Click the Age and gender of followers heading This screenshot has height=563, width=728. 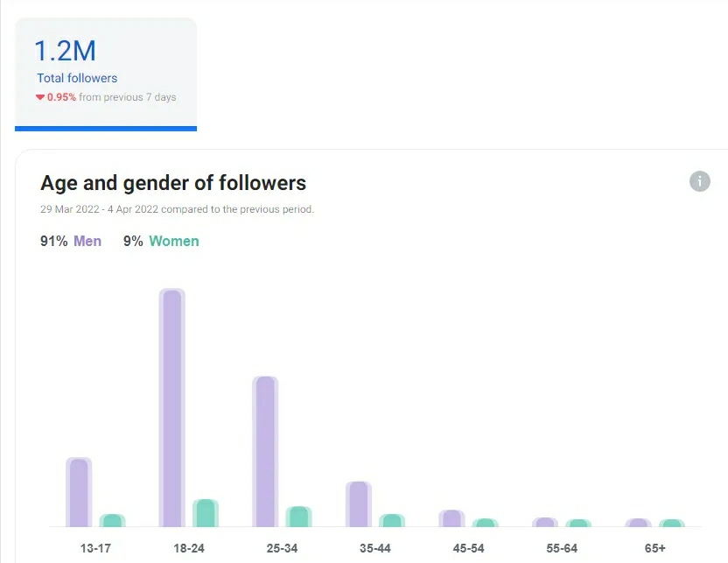[x=173, y=182]
